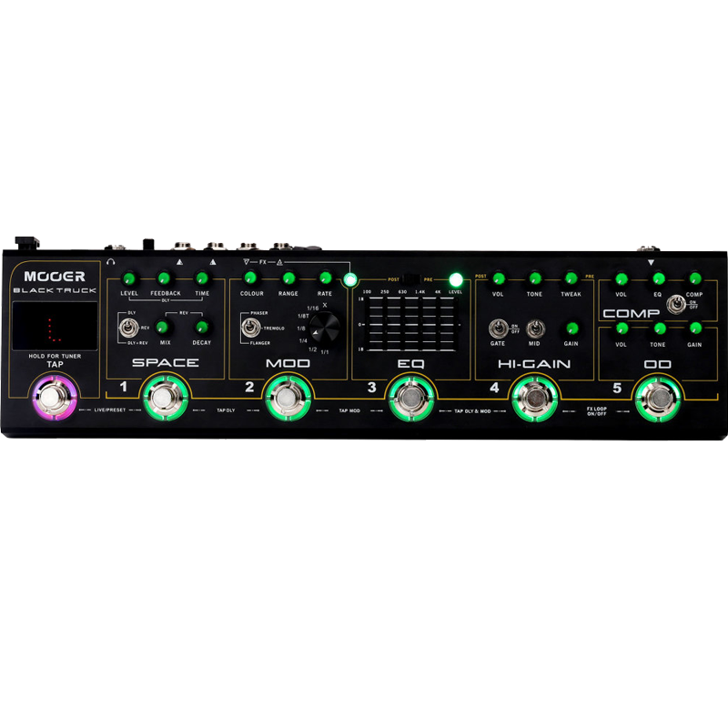Click the FX LOOP ON/OFF label

pyautogui.click(x=597, y=411)
